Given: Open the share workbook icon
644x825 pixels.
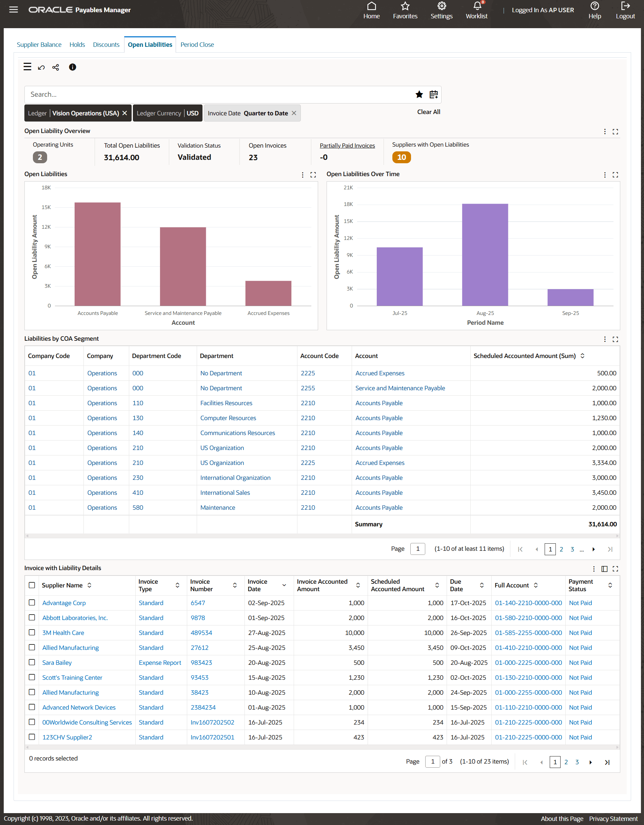Looking at the screenshot, I should point(56,67).
